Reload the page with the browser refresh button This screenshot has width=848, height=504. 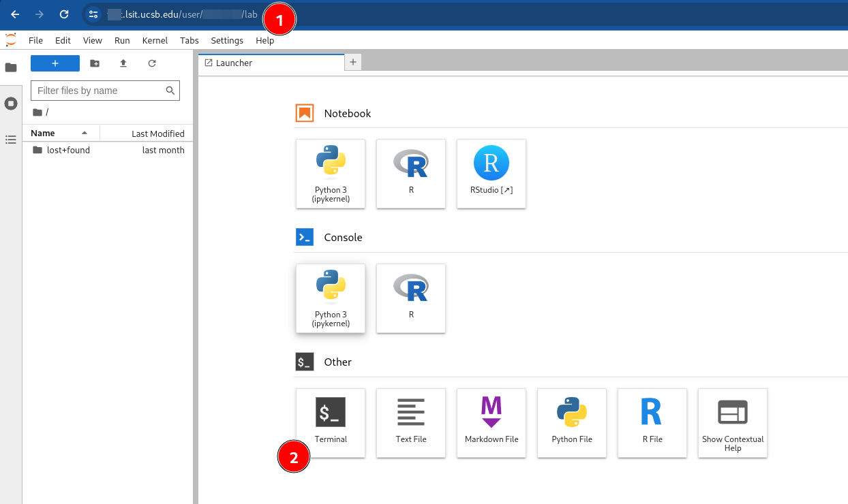pyautogui.click(x=64, y=14)
